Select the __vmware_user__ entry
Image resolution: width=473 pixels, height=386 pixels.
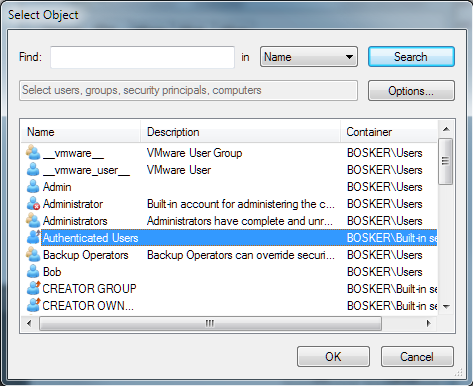tap(86, 170)
